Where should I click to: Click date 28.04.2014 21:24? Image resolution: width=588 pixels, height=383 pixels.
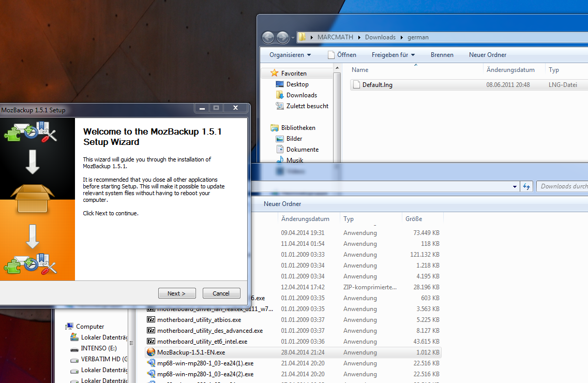pyautogui.click(x=303, y=352)
